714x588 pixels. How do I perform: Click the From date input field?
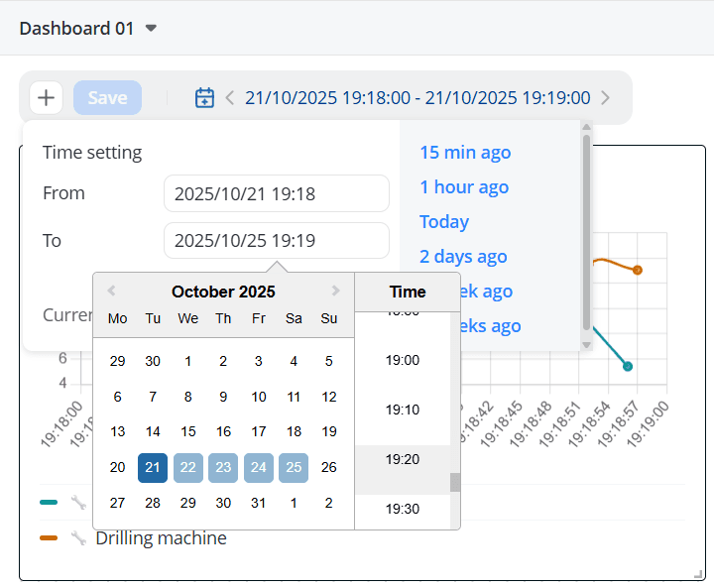coord(277,193)
